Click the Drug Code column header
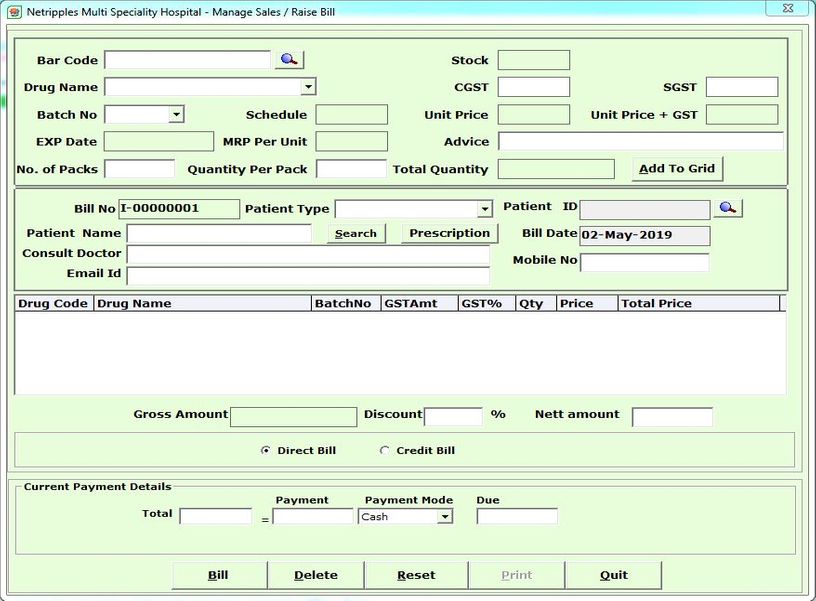 [54, 303]
